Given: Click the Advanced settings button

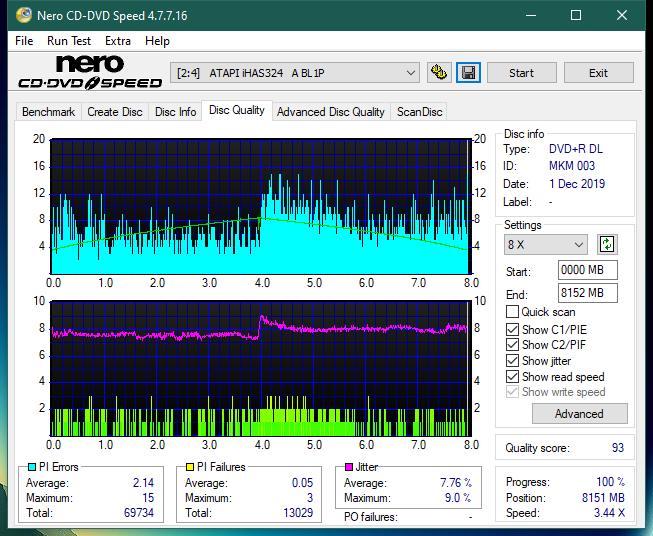Looking at the screenshot, I should click(579, 414).
